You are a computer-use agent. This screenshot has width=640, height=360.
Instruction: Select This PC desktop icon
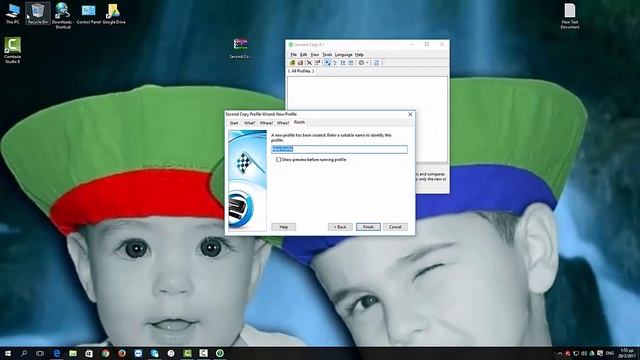[13, 13]
